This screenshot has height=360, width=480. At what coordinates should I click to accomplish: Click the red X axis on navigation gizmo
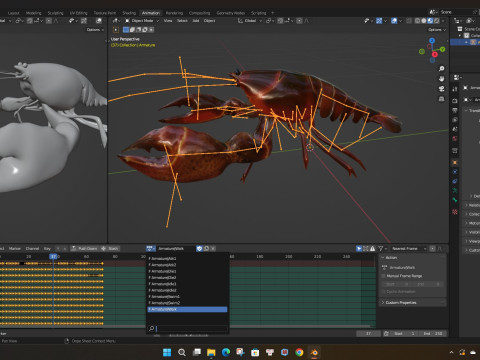point(435,54)
